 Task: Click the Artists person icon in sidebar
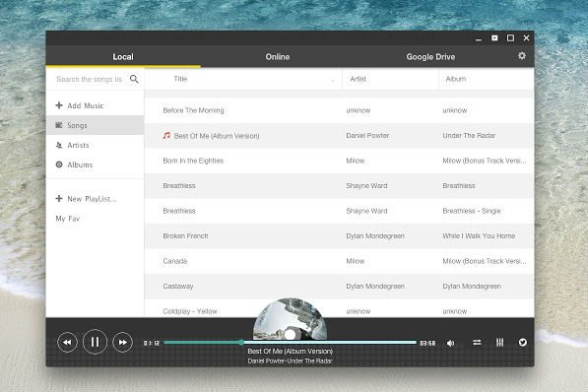click(x=59, y=145)
